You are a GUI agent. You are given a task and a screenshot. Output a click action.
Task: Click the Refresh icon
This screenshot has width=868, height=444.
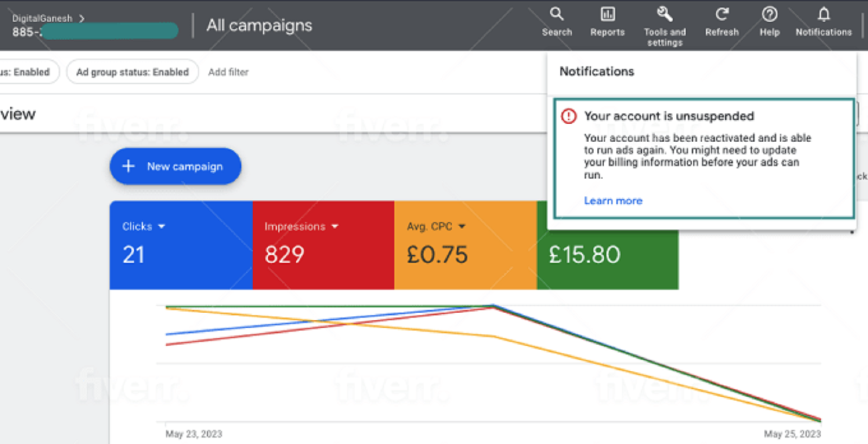tap(722, 14)
